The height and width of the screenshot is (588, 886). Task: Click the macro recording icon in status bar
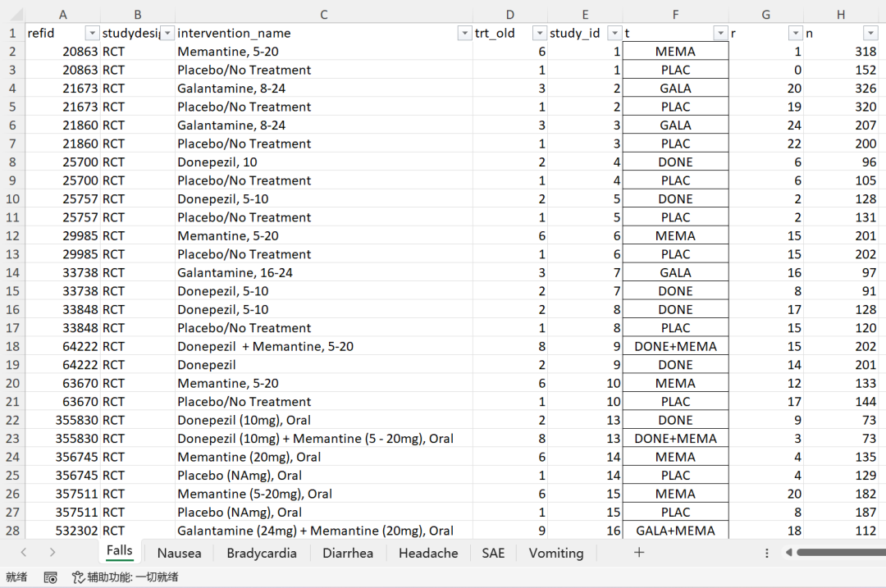click(x=50, y=577)
